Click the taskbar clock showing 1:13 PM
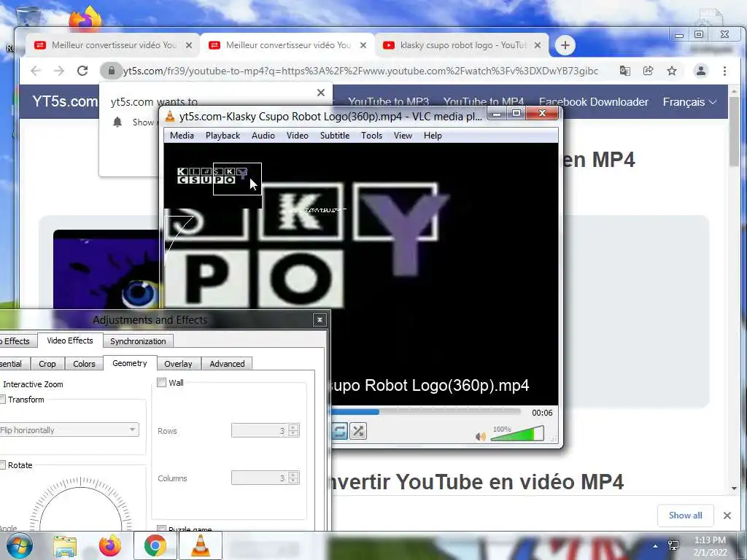Screen dimensions: 747x560 coord(710,546)
